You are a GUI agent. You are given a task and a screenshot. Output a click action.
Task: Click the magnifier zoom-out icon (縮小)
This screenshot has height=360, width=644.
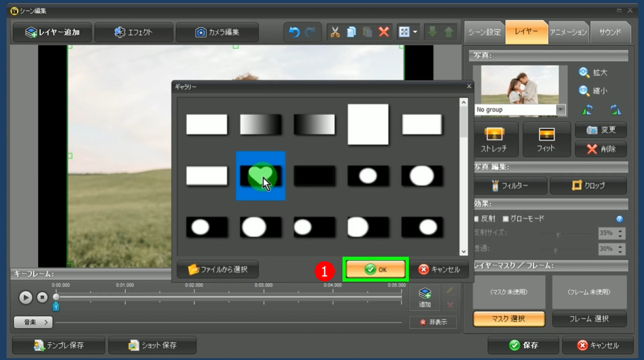coord(583,91)
